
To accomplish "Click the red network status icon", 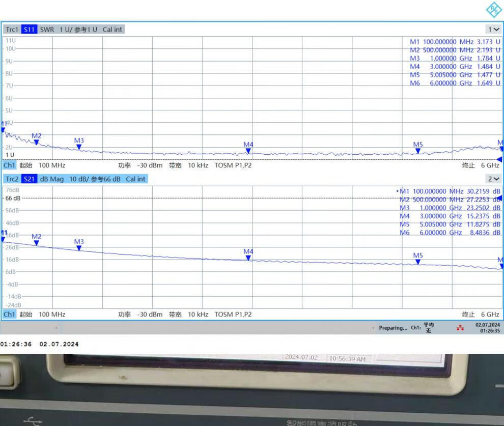I will [x=460, y=328].
